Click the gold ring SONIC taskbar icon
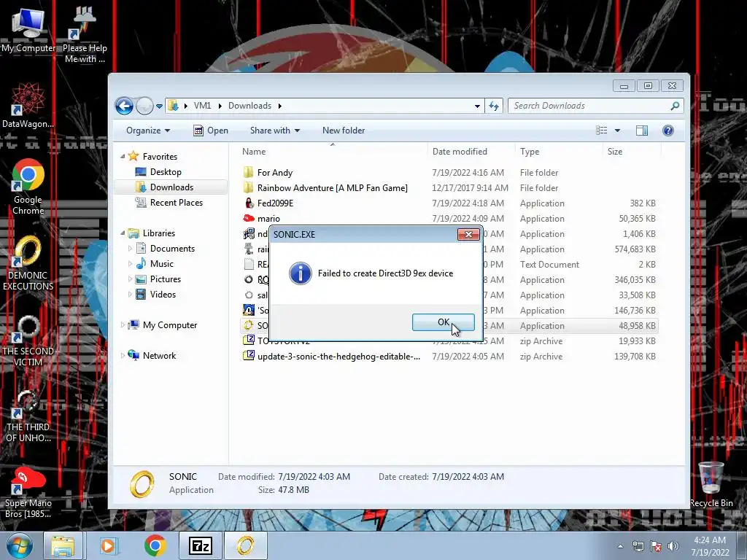The image size is (747, 560). point(245,545)
